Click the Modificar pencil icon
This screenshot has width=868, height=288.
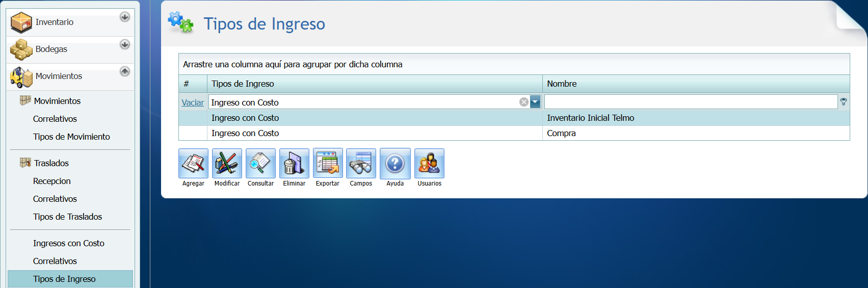pyautogui.click(x=227, y=164)
